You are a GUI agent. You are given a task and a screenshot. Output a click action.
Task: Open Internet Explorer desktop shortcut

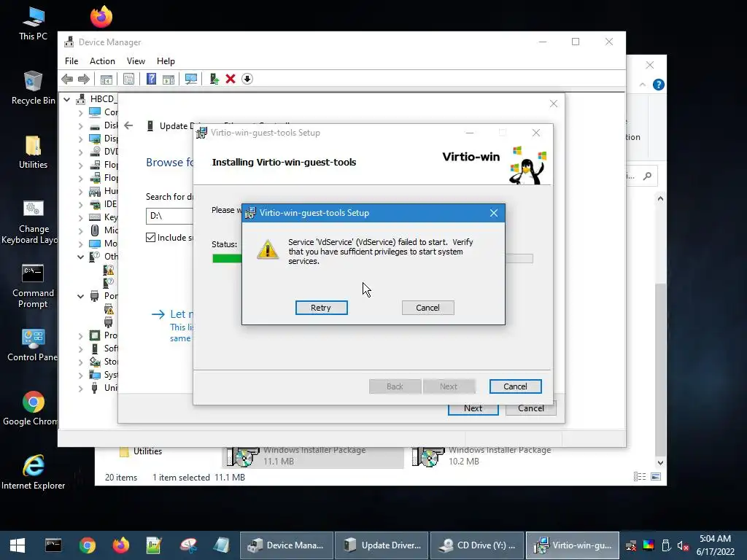coord(33,472)
